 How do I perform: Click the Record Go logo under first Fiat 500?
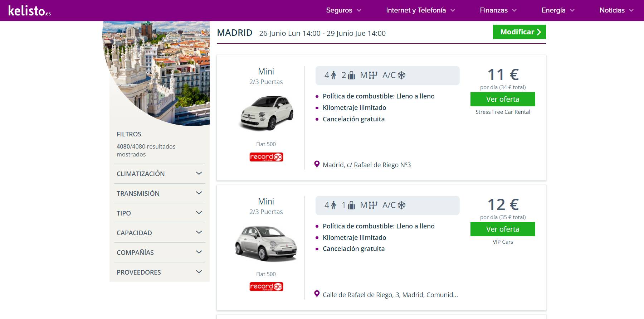tap(266, 157)
